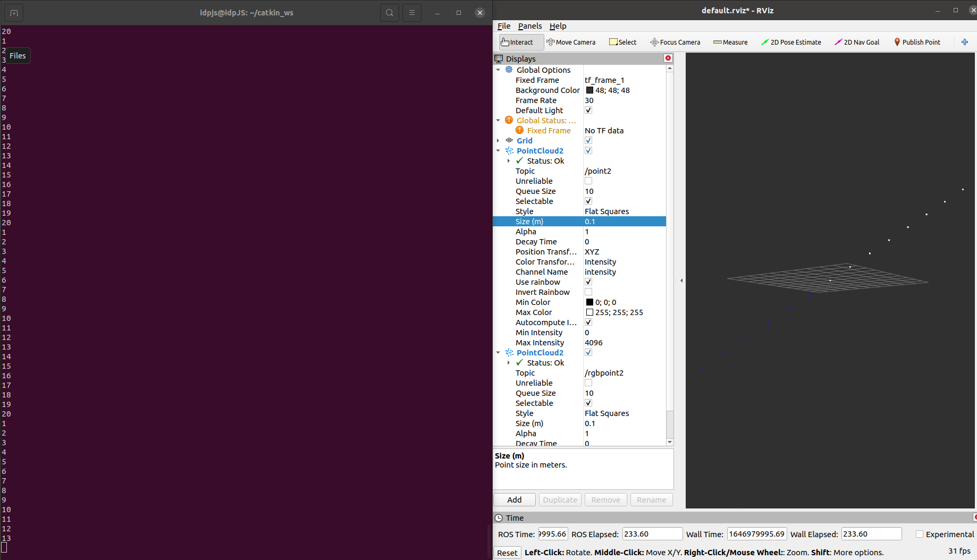Activate the Focus Camera tool
This screenshot has height=560, width=977.
point(675,42)
